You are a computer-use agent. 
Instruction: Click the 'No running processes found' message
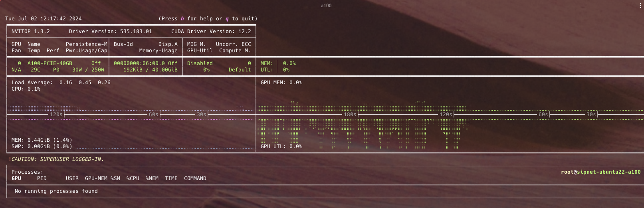[56, 191]
